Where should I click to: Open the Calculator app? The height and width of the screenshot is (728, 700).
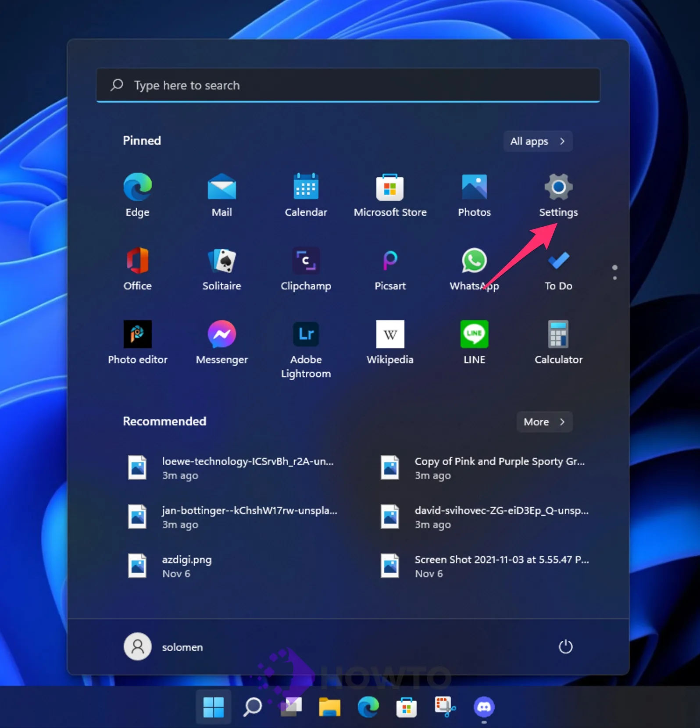559,343
